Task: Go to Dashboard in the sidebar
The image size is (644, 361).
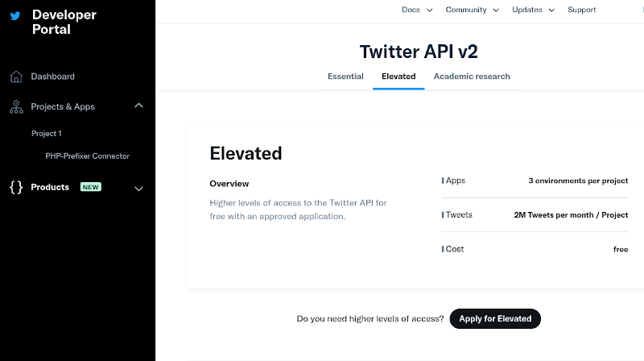Action: click(x=52, y=77)
